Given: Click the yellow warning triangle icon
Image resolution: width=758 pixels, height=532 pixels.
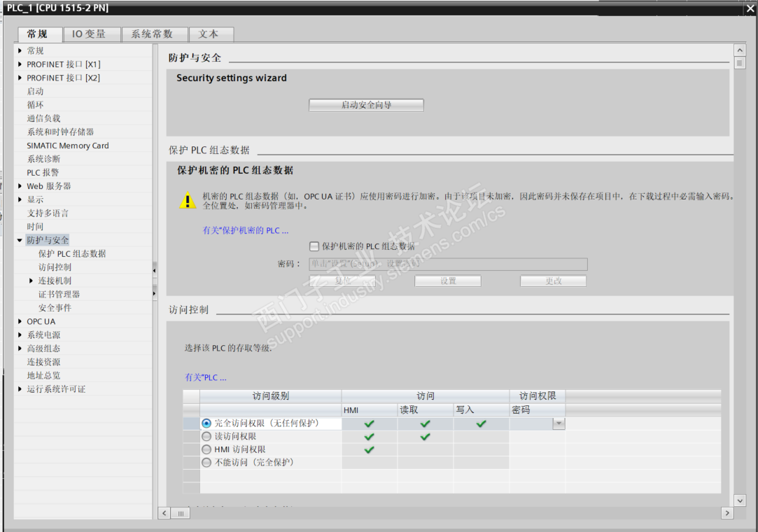Looking at the screenshot, I should click(188, 200).
